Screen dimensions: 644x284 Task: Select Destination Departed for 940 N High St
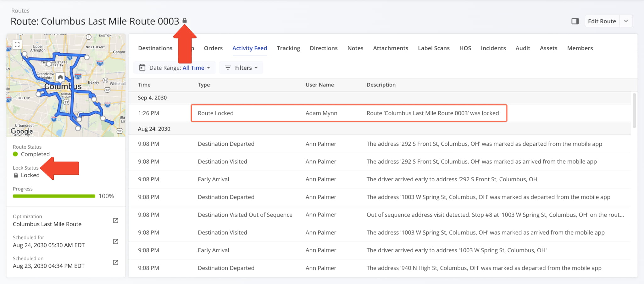click(x=380, y=268)
